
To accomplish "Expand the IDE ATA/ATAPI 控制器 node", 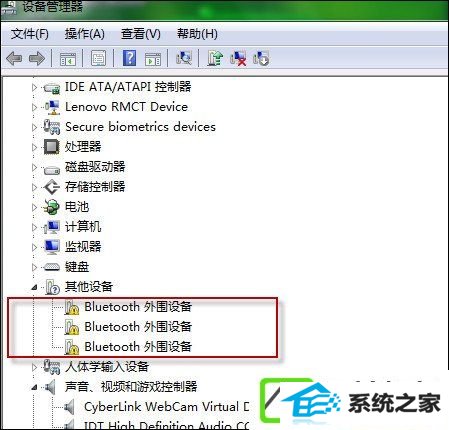I will (34, 87).
